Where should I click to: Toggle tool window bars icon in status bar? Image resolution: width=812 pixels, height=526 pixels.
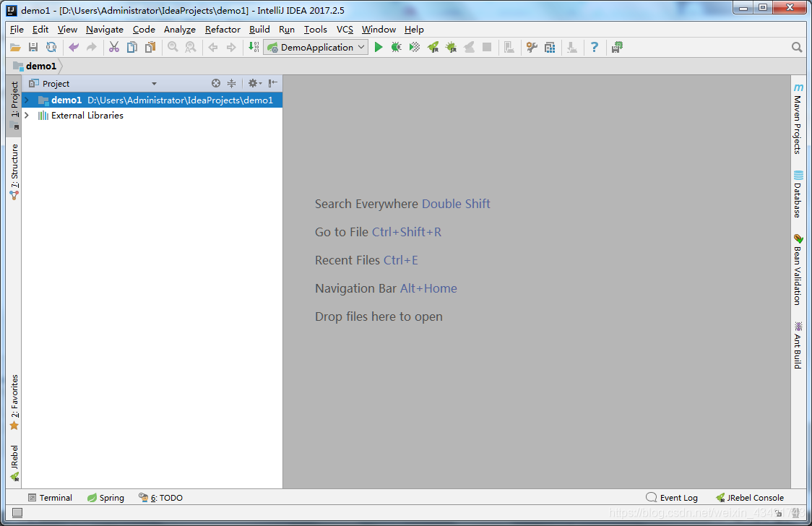point(17,512)
